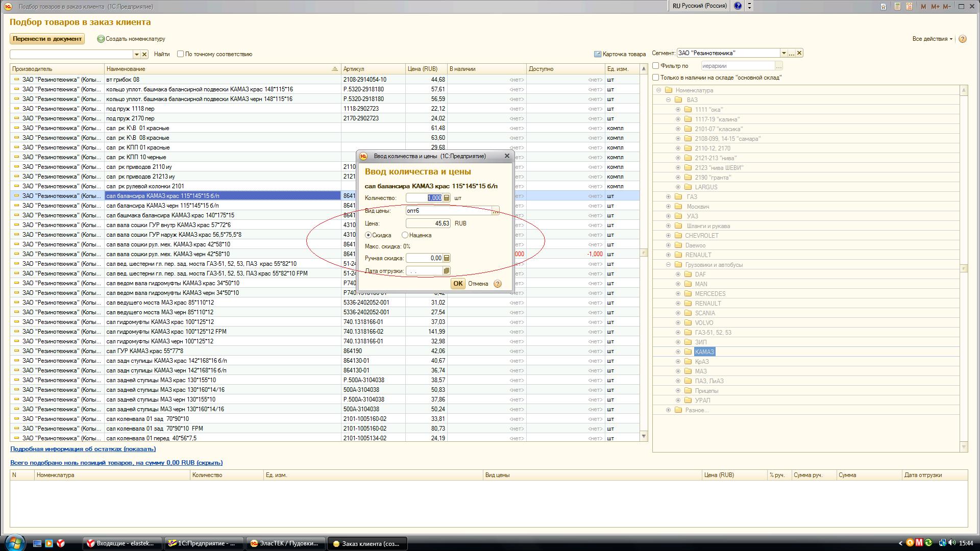Open calculator button in Количество field
980x551 pixels.
(x=447, y=198)
